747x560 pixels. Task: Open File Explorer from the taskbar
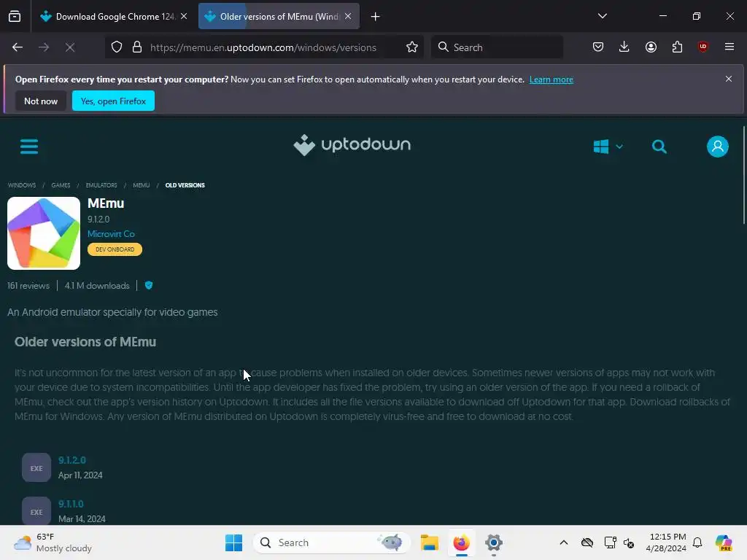429,542
